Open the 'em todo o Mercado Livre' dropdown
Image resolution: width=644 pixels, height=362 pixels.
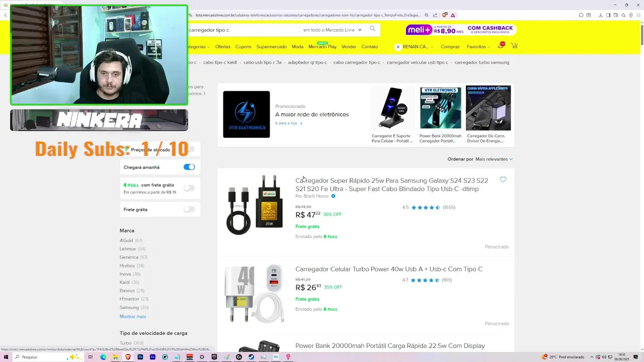point(332,30)
